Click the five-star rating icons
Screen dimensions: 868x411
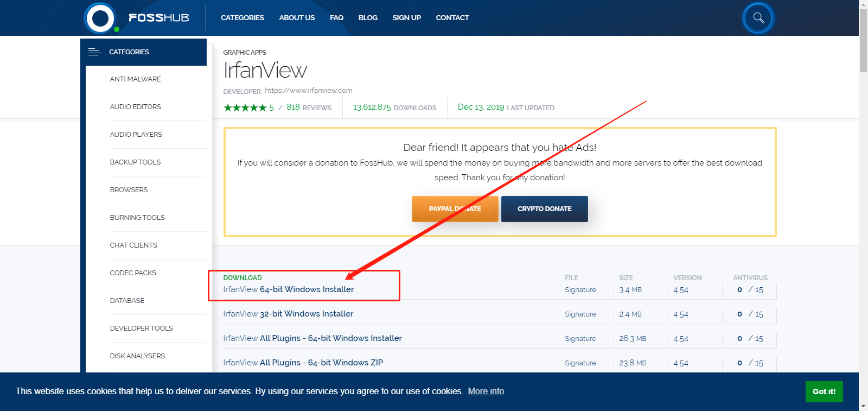point(245,108)
